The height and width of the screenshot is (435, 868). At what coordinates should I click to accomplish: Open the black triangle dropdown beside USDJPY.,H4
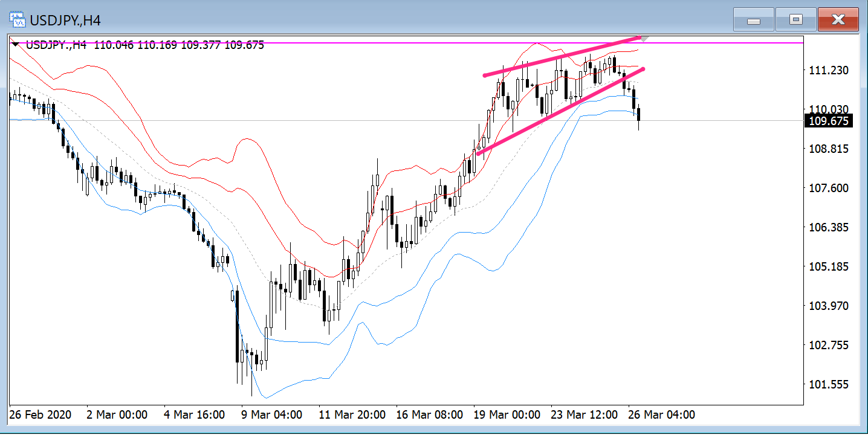click(x=15, y=45)
